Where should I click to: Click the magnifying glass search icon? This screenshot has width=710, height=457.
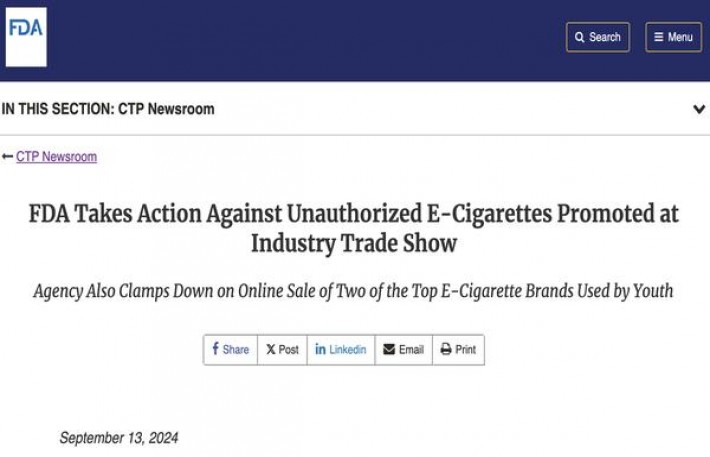(581, 37)
